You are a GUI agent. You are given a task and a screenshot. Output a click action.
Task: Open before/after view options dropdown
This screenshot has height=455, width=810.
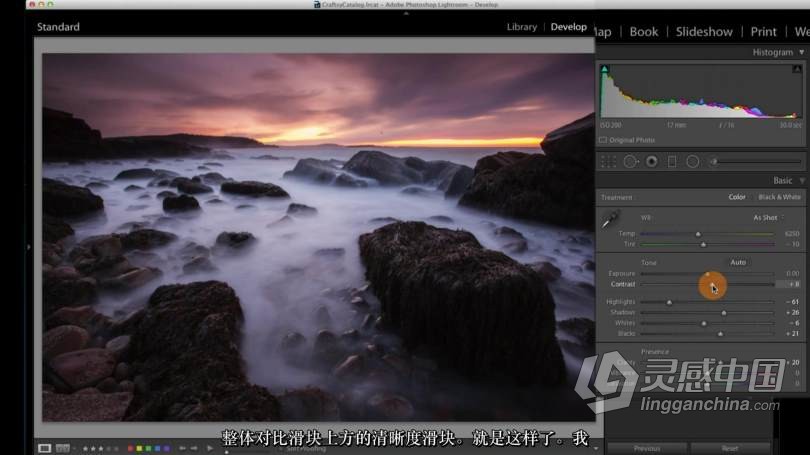73,448
